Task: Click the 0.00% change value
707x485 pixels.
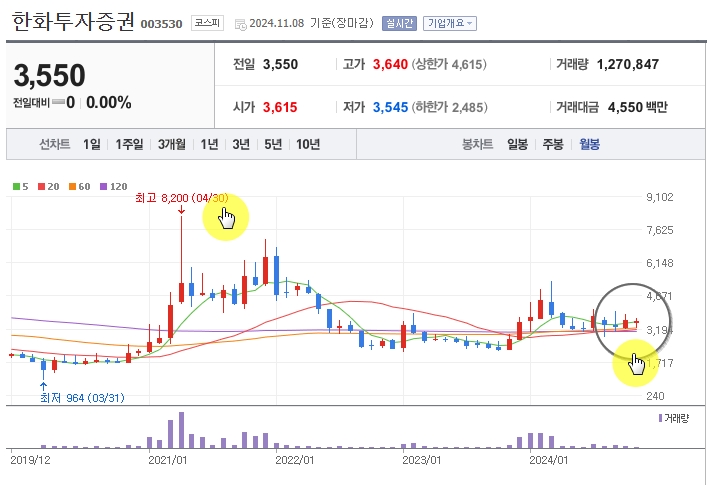Action: pos(109,103)
